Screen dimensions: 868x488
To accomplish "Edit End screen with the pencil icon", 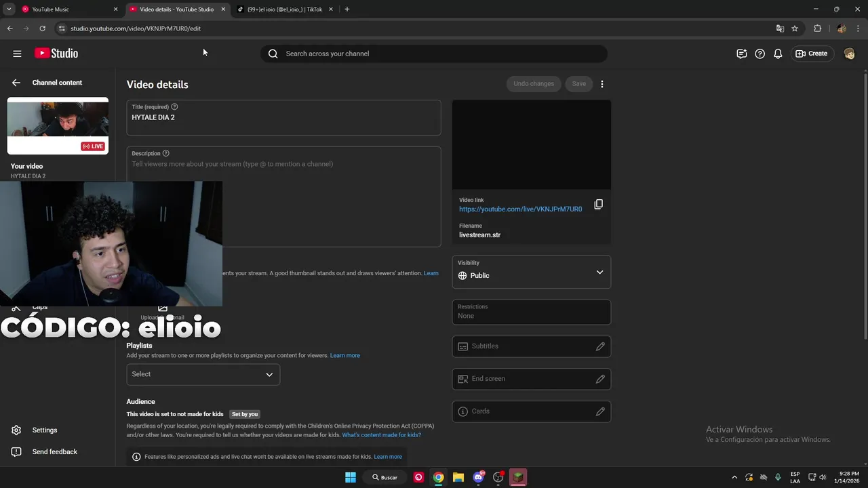I will pos(600,379).
